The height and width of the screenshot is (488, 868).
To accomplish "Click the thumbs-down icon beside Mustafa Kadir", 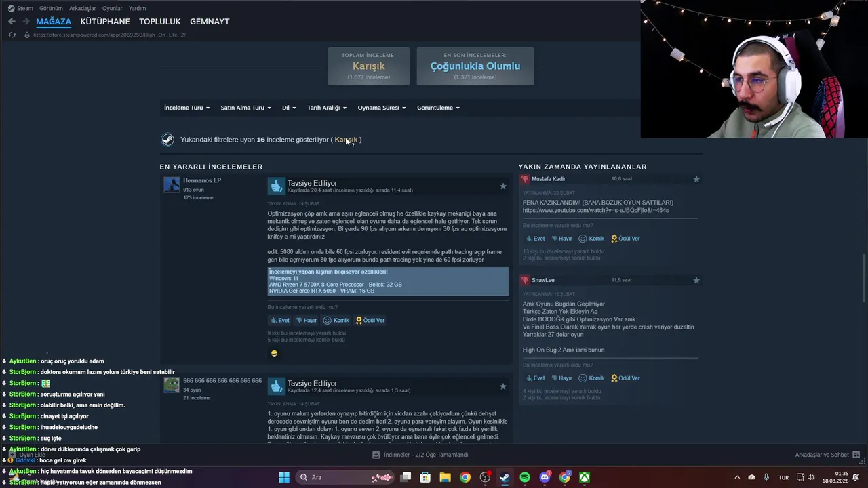I will pyautogui.click(x=525, y=179).
